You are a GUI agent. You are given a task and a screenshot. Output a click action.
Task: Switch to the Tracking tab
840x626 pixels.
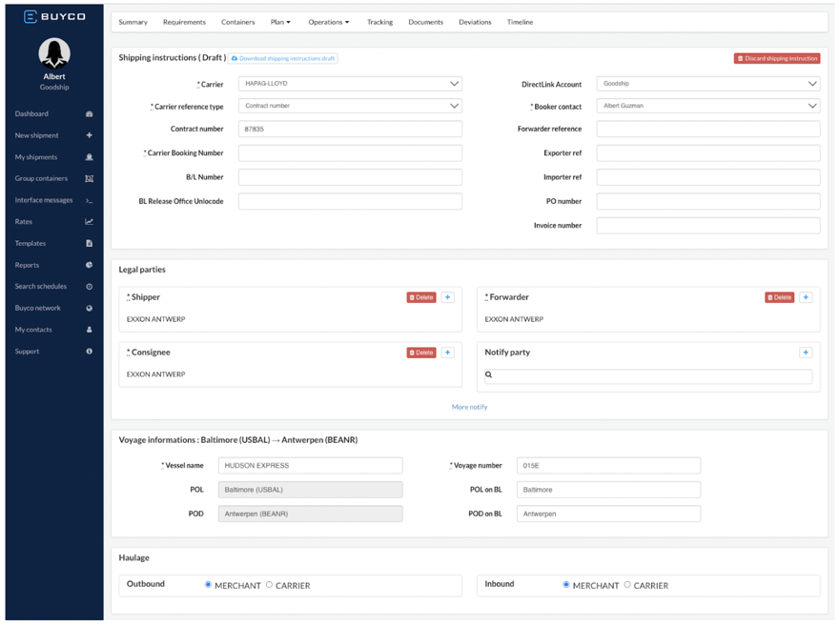coord(379,22)
